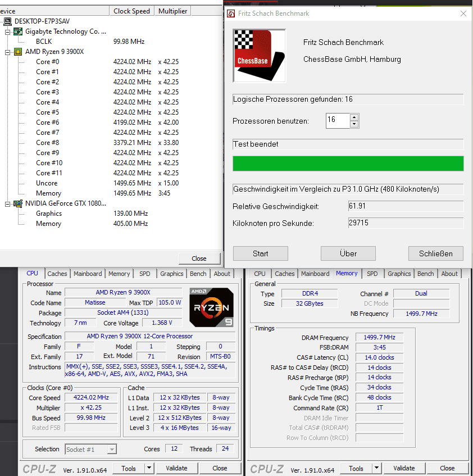Collapse the NVIDIA GeForce GTX 1080 tree node

pos(8,204)
